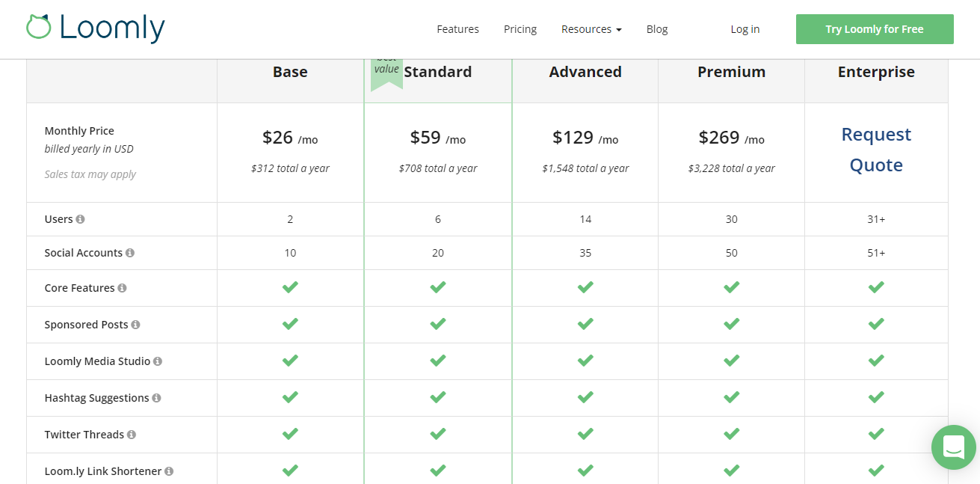The image size is (980, 484).
Task: Click Enterprise plan Twitter Threads checkmark
Action: pos(876,434)
